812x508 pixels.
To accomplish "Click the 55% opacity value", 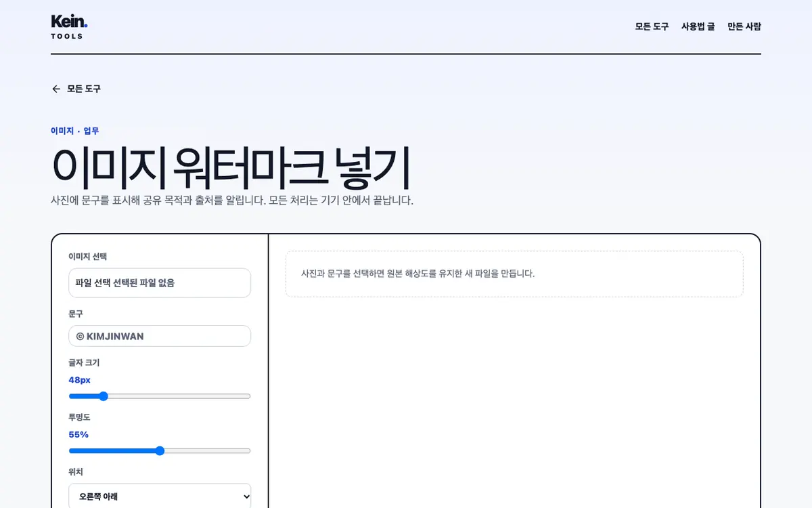I will click(78, 435).
